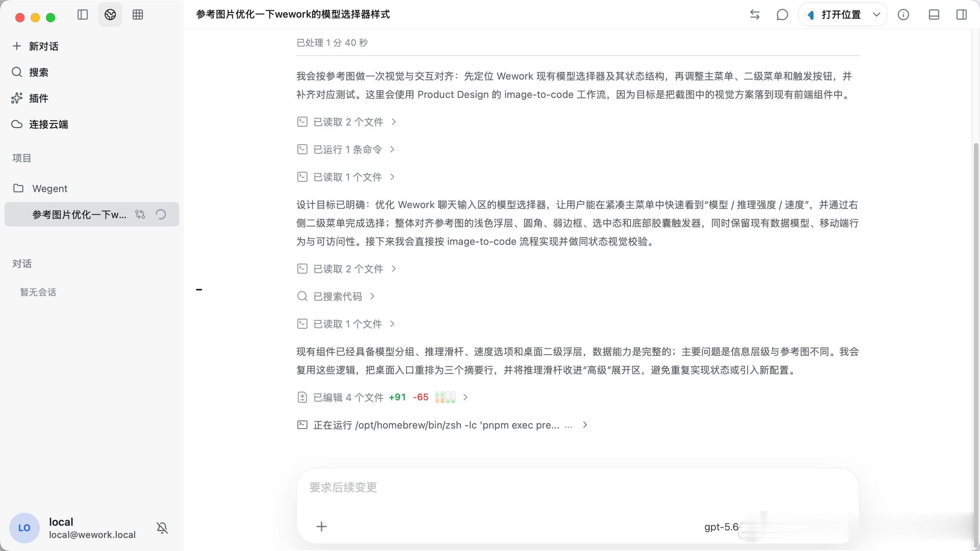This screenshot has width=980, height=551.
Task: Click the terminal icon beside 正在运行
Action: click(302, 425)
